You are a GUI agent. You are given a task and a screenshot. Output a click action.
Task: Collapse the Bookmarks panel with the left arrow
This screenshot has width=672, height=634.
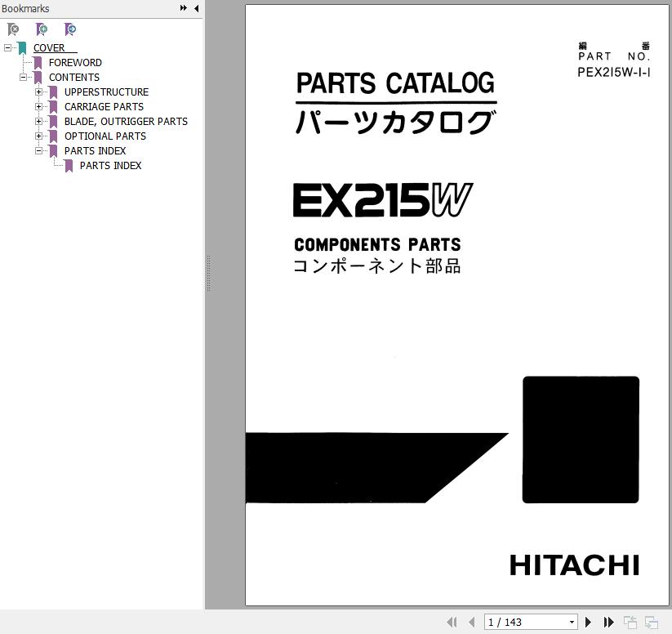(x=196, y=8)
